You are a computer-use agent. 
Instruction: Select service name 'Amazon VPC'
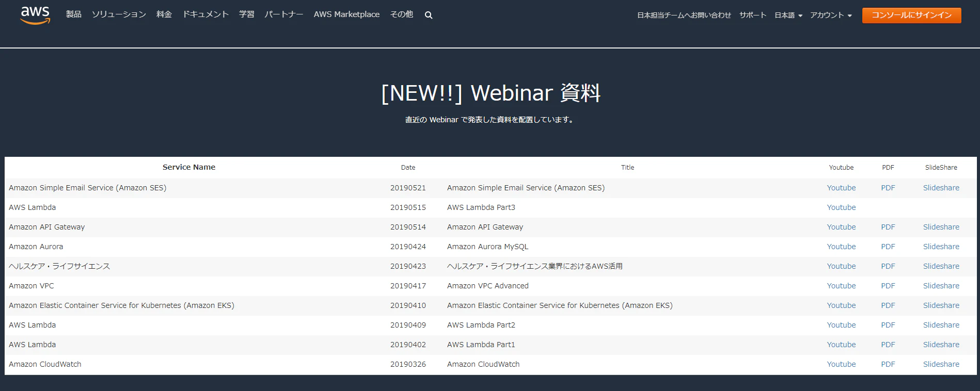point(31,286)
